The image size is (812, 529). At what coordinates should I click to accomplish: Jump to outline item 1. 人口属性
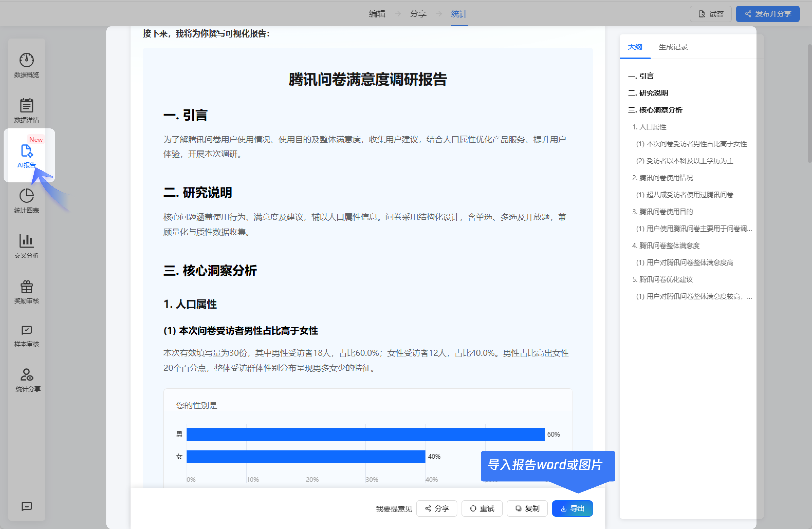click(649, 127)
